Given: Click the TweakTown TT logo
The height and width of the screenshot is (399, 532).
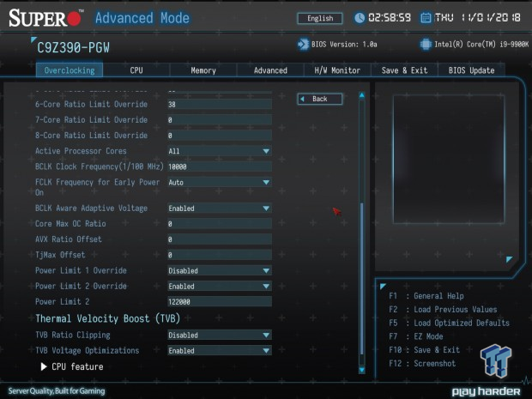Looking at the screenshot, I should [496, 360].
